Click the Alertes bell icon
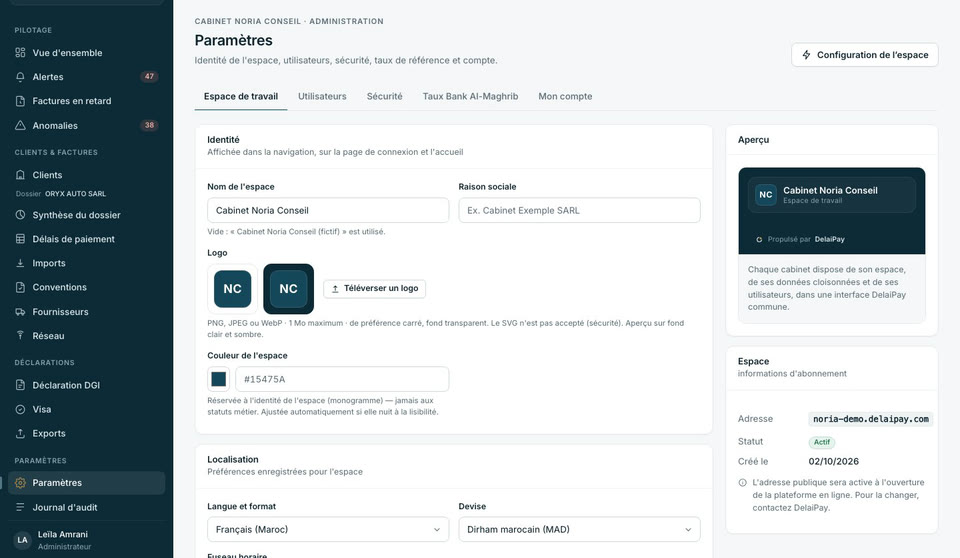The width and height of the screenshot is (960, 558). [20, 77]
